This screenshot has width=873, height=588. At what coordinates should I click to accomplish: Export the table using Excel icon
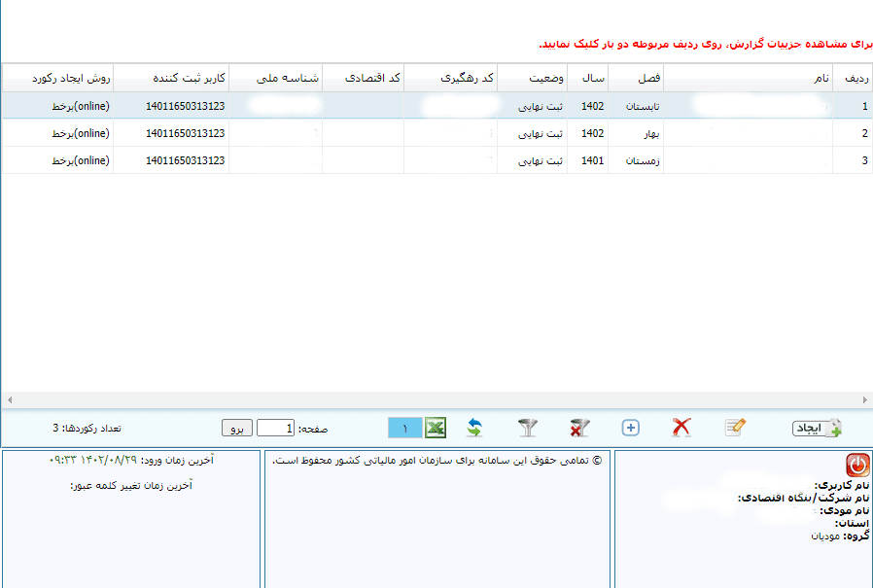tap(436, 428)
